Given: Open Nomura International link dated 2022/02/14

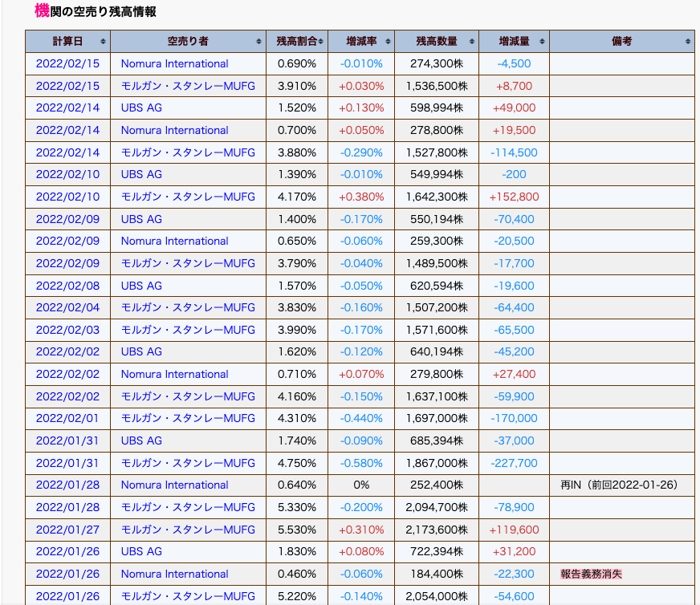Looking at the screenshot, I should tap(174, 130).
